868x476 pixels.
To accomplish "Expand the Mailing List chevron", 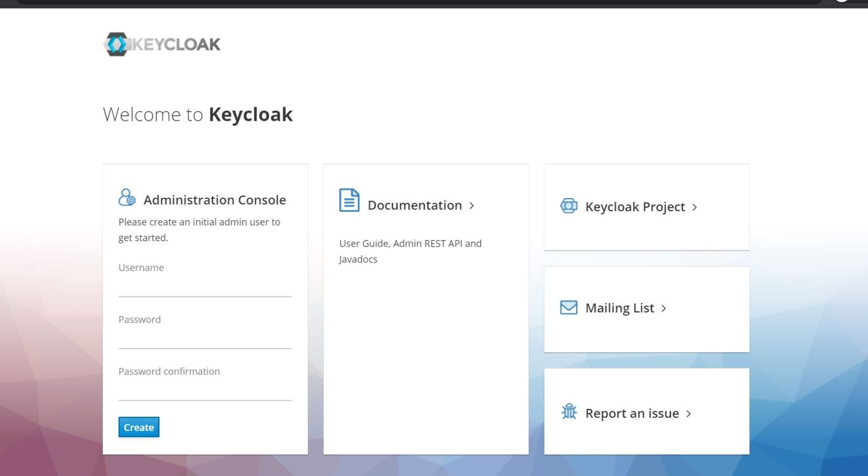I will (663, 308).
